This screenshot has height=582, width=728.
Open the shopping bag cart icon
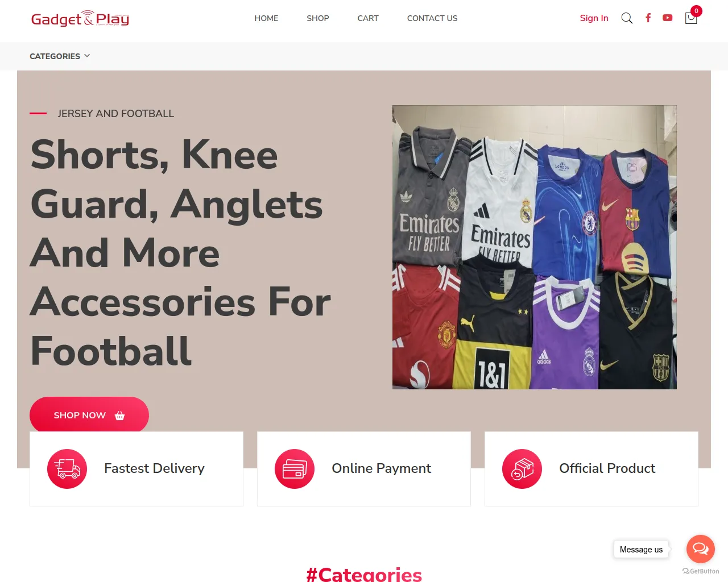coord(691,18)
